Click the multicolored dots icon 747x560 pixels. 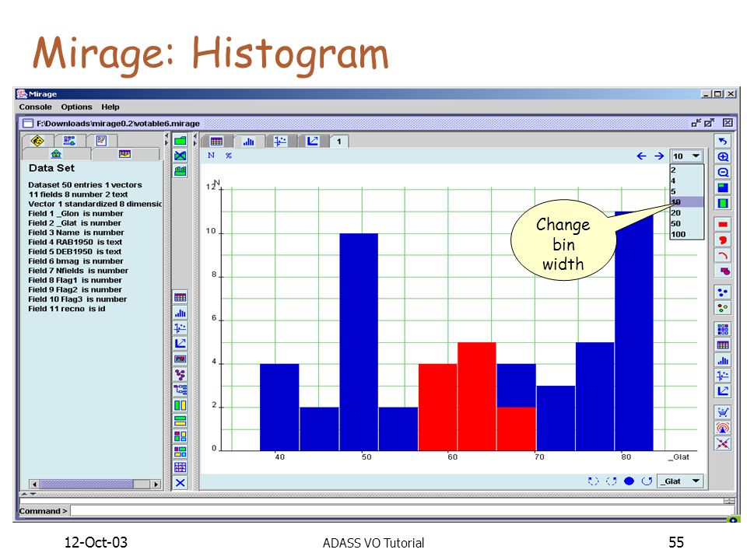(x=723, y=308)
